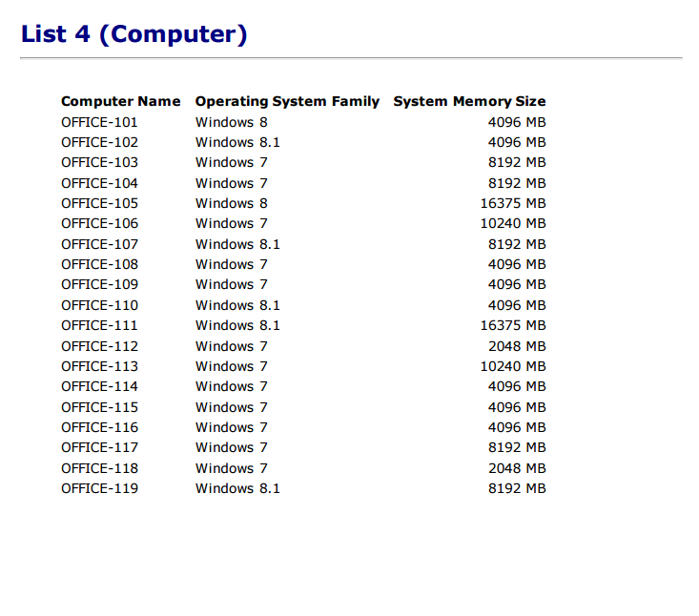Click Windows 8.1 in the OFFICE-102 row
699x616 pixels.
(237, 142)
